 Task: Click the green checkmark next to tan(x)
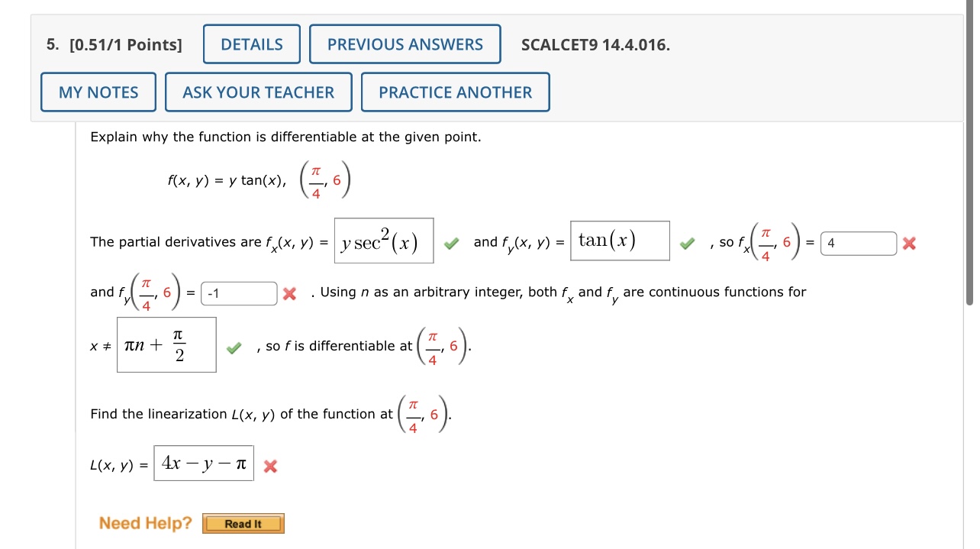[687, 243]
